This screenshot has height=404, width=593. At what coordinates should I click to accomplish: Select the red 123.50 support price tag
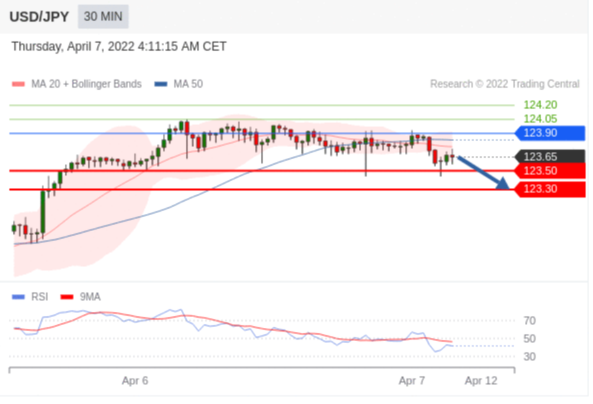coord(550,171)
